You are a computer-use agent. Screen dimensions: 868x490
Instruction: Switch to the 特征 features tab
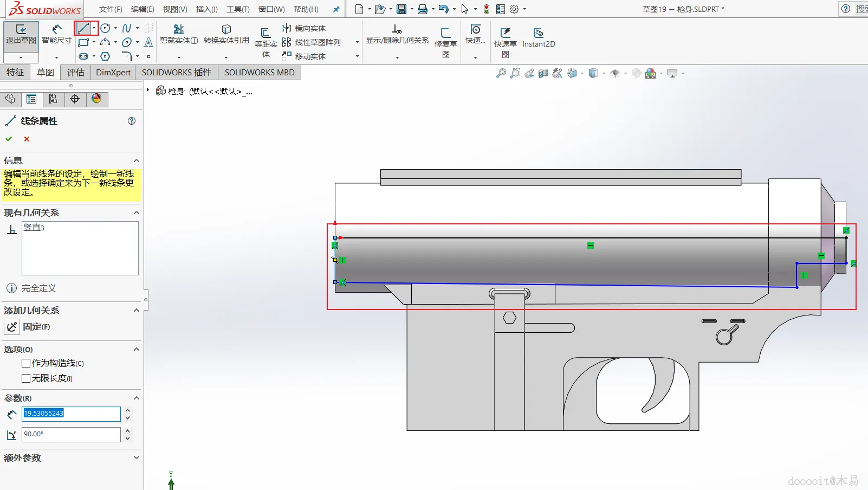(15, 73)
